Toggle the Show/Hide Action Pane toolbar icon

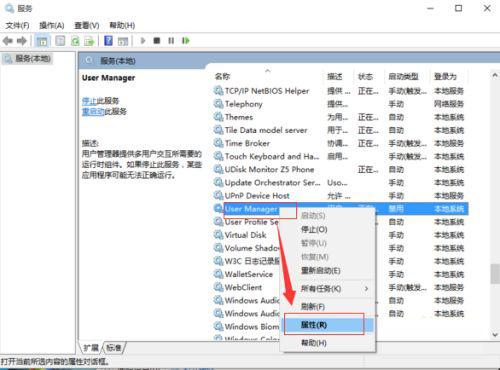coord(123,41)
